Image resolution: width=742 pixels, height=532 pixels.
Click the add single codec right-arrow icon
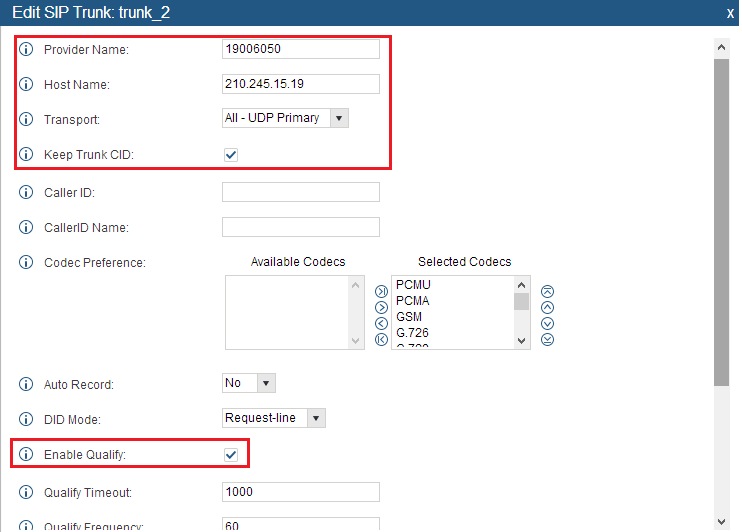pyautogui.click(x=380, y=307)
